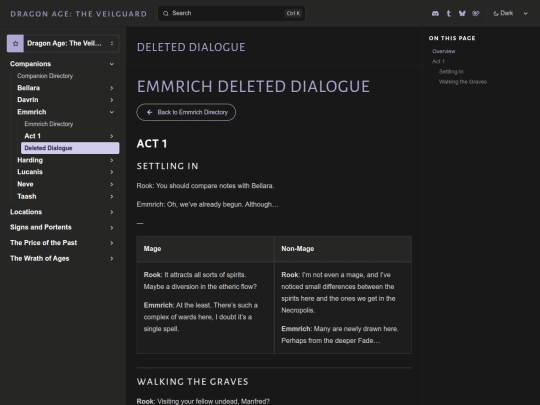Jump to Overview in On This Page
Viewport: 540px width, 405px height.
point(444,51)
